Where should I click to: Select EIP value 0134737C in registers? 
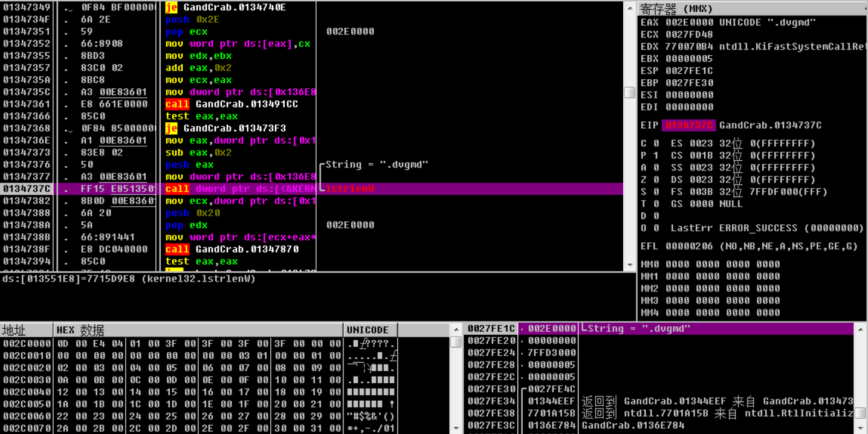tap(688, 125)
